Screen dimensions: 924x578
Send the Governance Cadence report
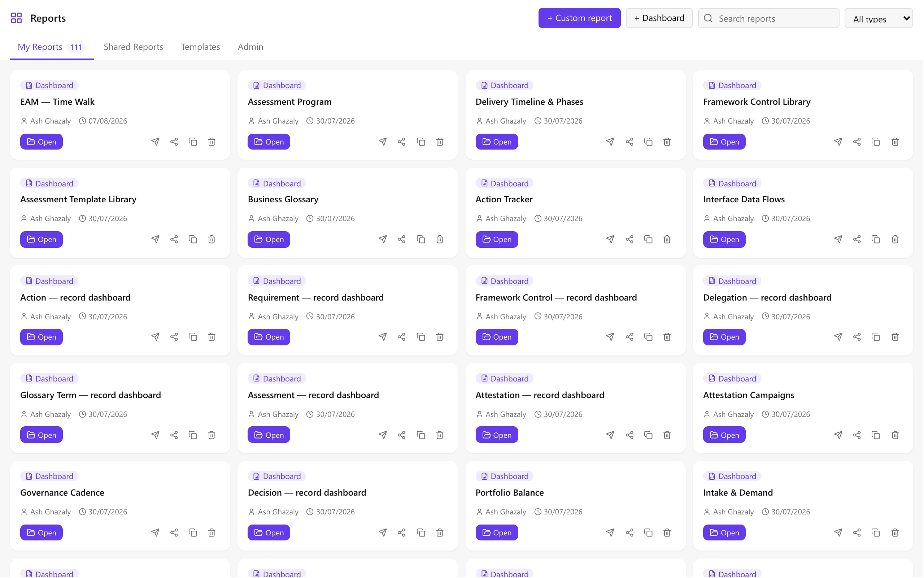click(x=156, y=532)
